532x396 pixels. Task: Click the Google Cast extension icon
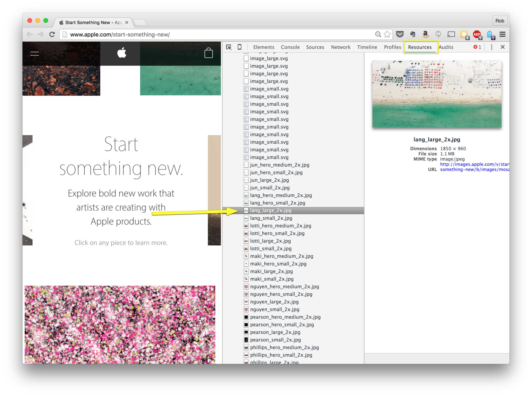click(x=451, y=34)
